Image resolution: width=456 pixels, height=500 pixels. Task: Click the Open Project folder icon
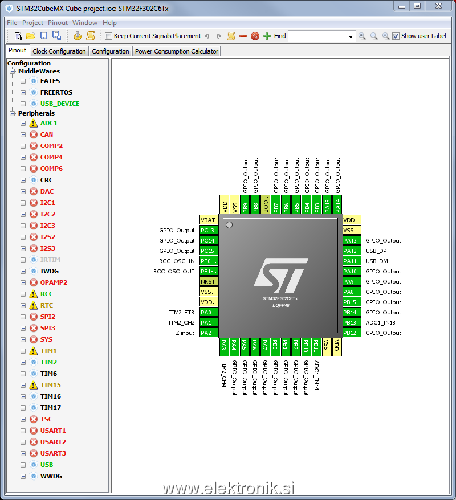click(x=30, y=36)
